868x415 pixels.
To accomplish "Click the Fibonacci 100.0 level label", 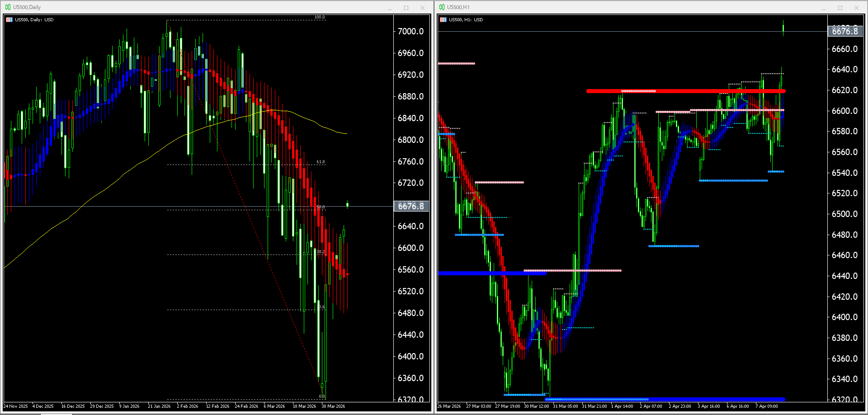I will tap(320, 17).
